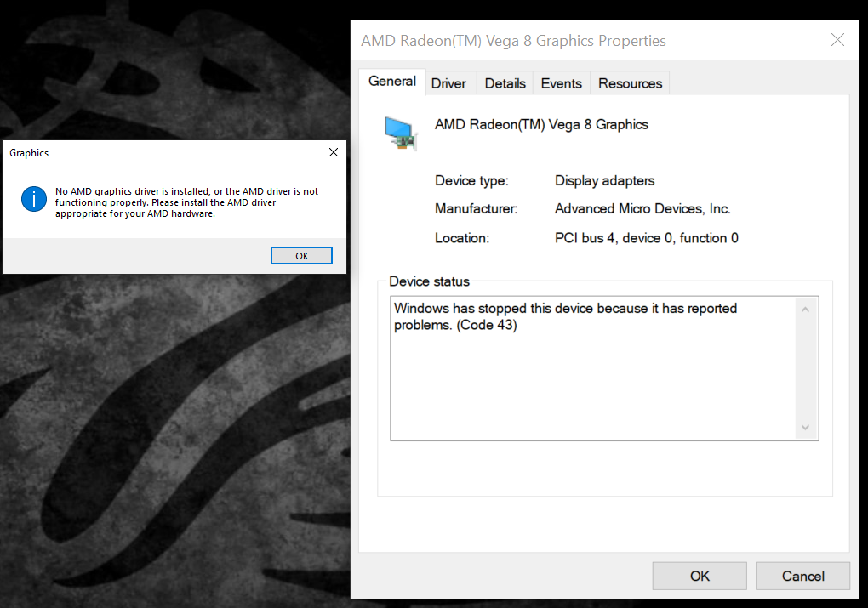Click the Device status scroll down arrow
The image size is (868, 608).
coord(805,427)
